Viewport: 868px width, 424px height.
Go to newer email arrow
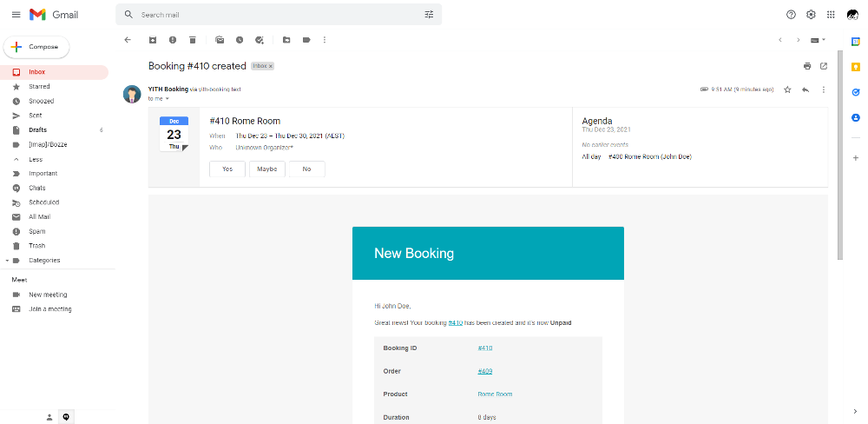780,40
